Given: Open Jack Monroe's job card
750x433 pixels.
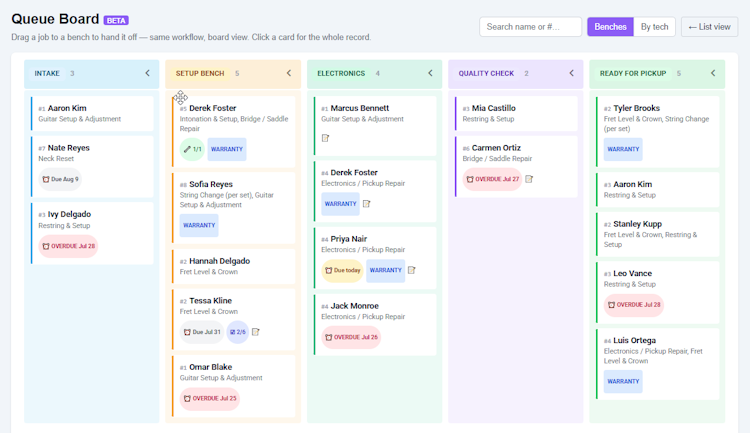Looking at the screenshot, I should pyautogui.click(x=375, y=324).
